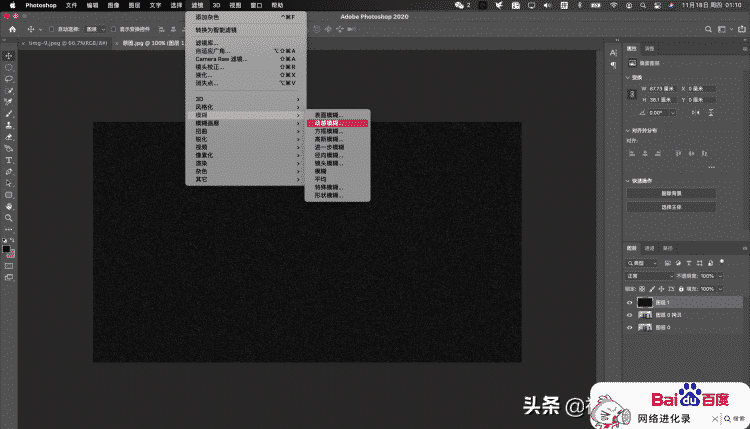Switch to the 通道 tab in layers panel

[649, 248]
